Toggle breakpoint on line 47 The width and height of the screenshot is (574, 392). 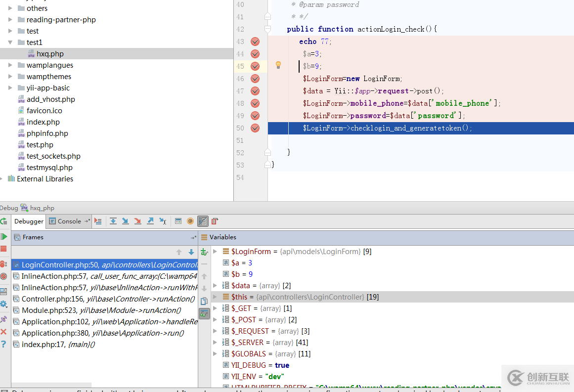[x=255, y=91]
